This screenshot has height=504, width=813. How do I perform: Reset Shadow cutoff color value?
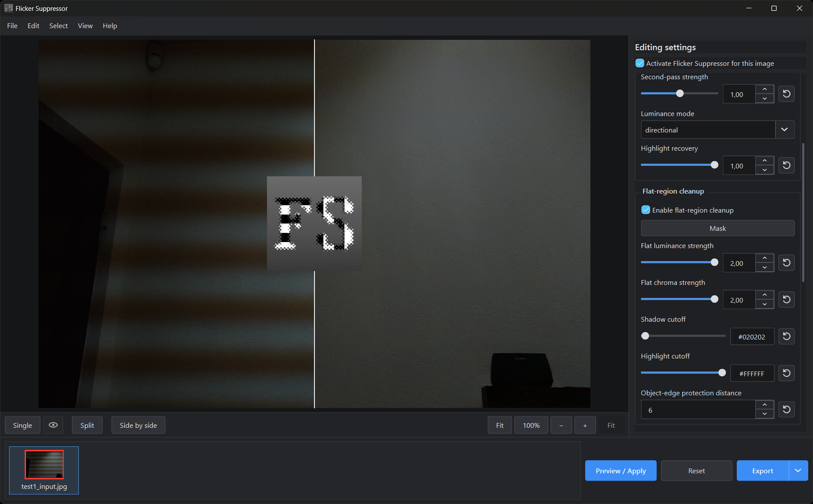pyautogui.click(x=786, y=336)
